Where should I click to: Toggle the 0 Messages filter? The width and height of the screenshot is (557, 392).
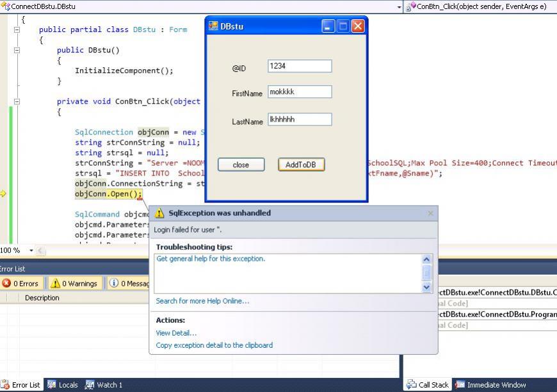128,283
